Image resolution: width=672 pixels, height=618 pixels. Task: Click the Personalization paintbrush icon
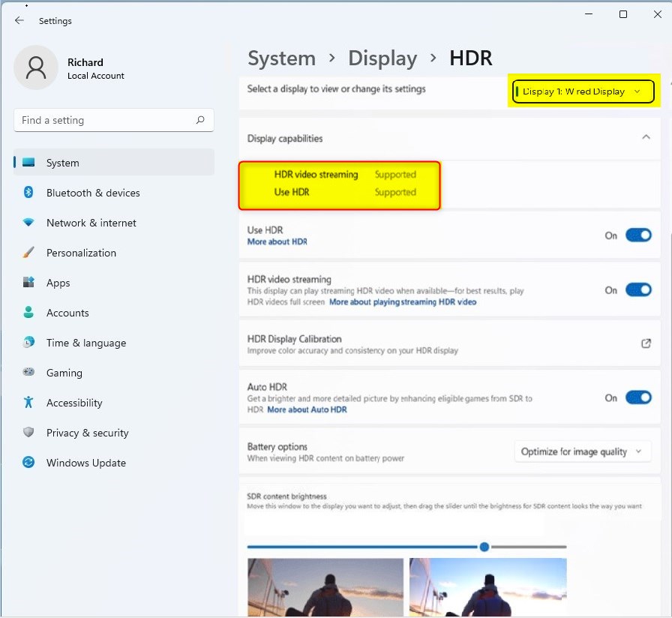[28, 253]
